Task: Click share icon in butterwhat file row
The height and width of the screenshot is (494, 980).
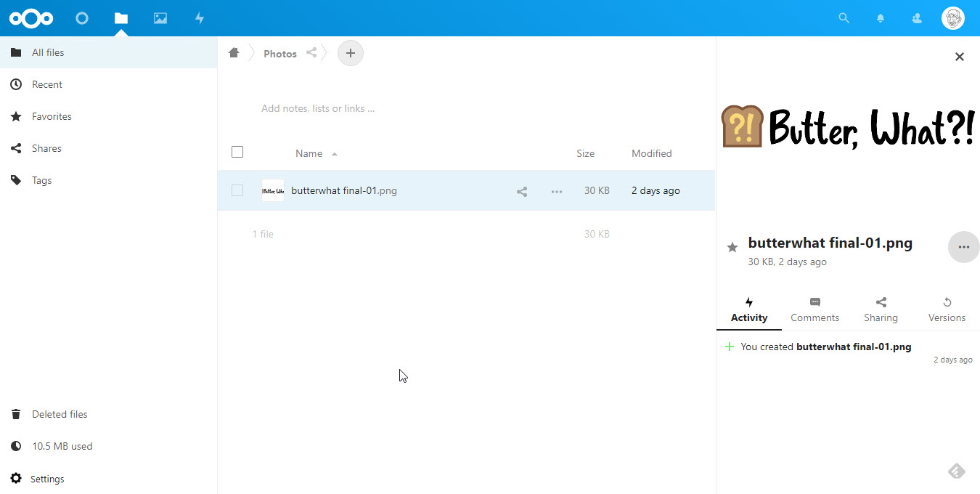Action: click(522, 192)
